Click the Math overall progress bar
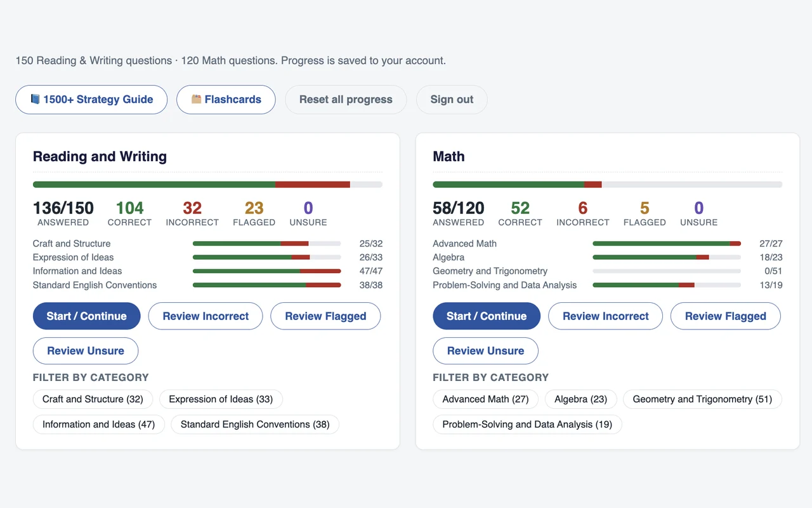The image size is (812, 508). (x=608, y=185)
